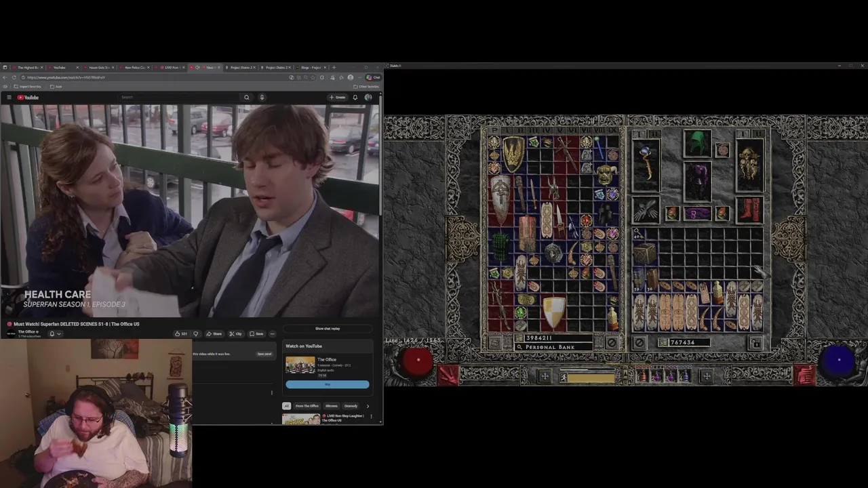Toggle run/walk button on game bar

pos(563,377)
